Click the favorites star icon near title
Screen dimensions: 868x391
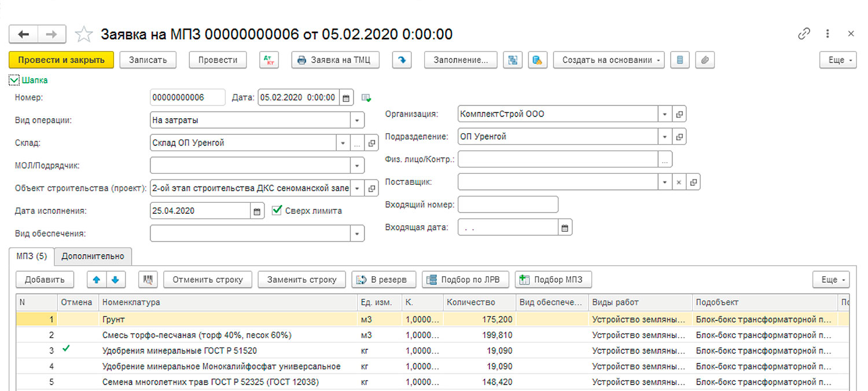point(84,34)
